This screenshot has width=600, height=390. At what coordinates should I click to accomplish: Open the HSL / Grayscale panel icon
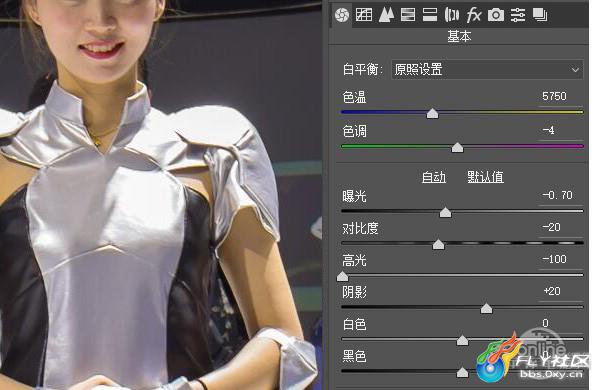(x=408, y=15)
